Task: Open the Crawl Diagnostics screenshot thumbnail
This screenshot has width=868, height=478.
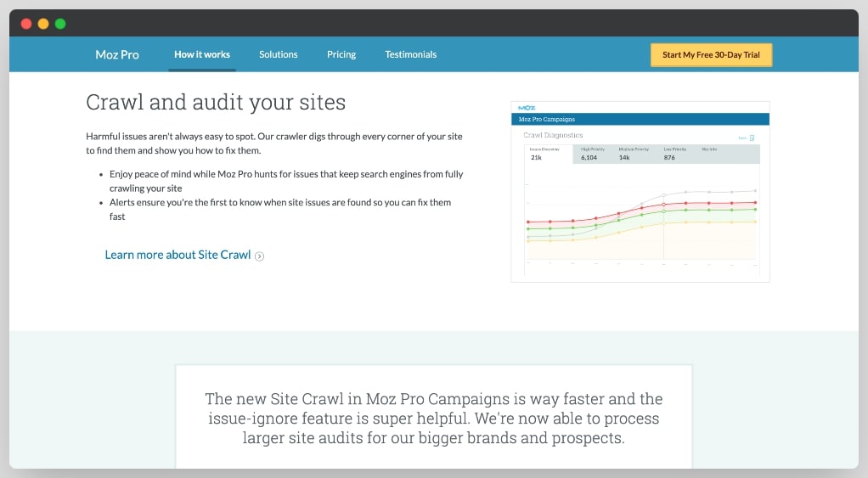Action: point(640,191)
